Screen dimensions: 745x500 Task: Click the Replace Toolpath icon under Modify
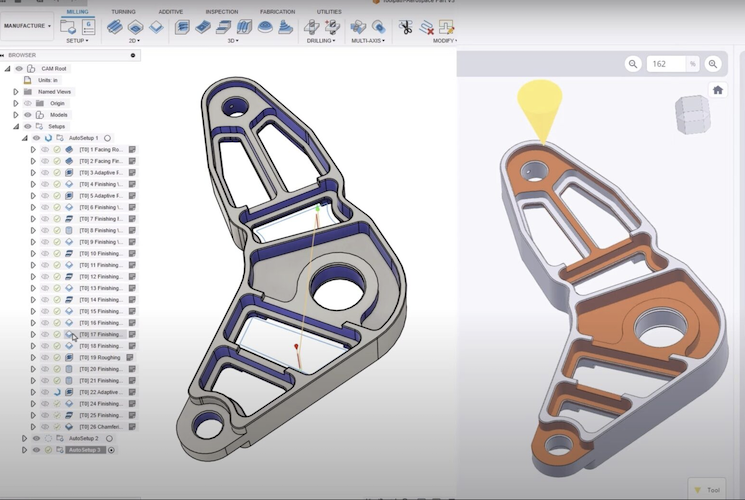tap(446, 27)
